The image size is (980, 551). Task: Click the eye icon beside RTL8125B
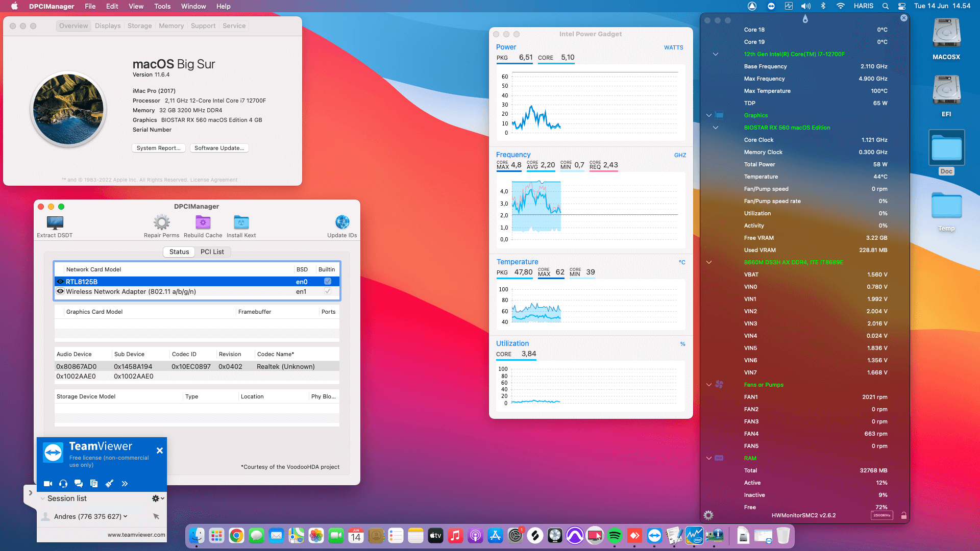(x=60, y=282)
